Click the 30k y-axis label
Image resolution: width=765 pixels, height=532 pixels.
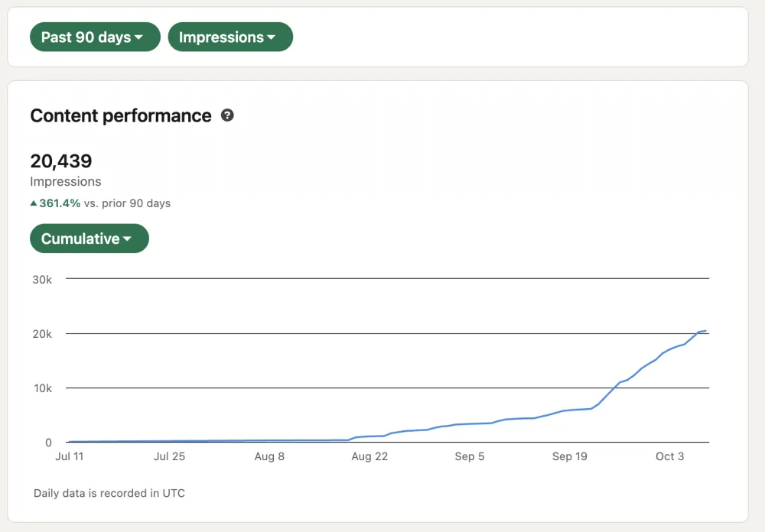click(x=42, y=279)
